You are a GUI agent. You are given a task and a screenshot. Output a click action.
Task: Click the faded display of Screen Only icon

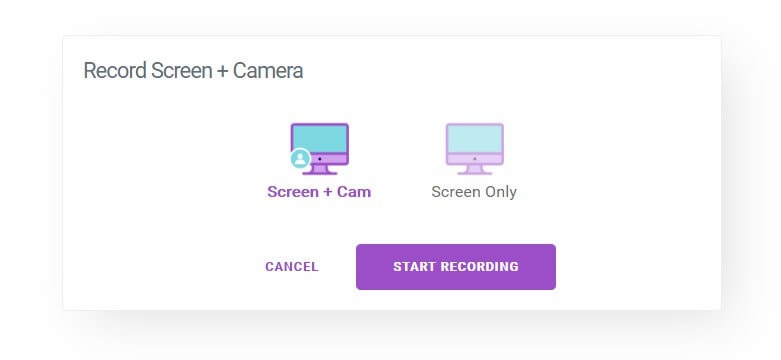475,138
